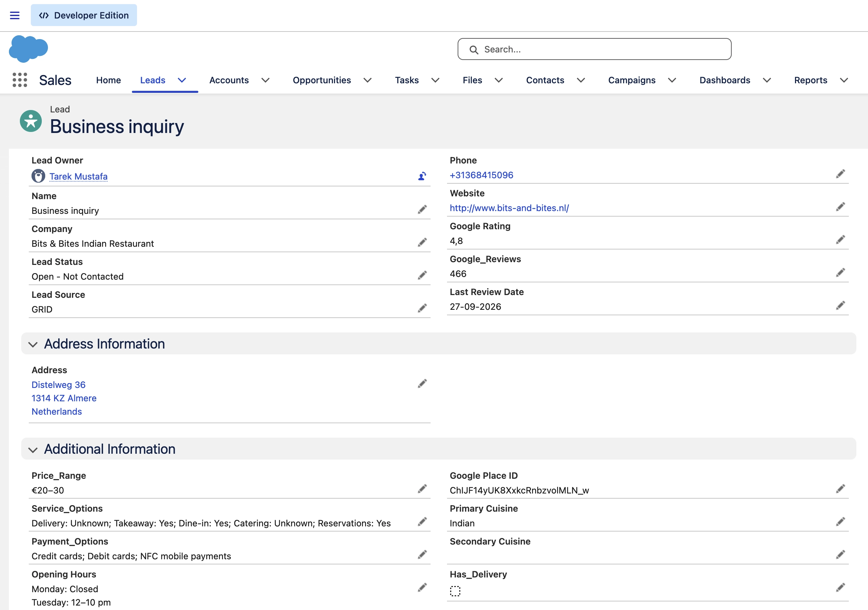Open the Contacts dropdown arrow
The height and width of the screenshot is (610, 868).
tap(581, 80)
